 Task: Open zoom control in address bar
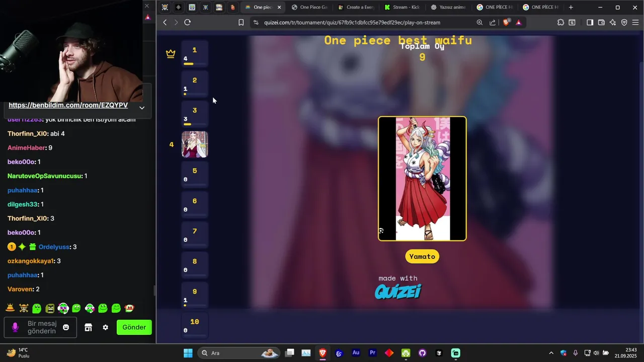point(479,22)
